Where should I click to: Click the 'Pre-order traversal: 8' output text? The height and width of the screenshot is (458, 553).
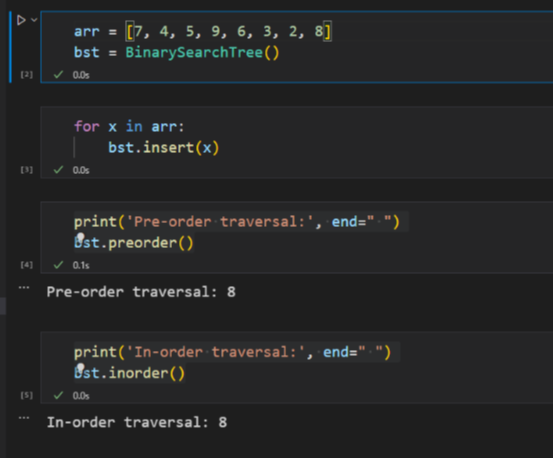coord(141,292)
